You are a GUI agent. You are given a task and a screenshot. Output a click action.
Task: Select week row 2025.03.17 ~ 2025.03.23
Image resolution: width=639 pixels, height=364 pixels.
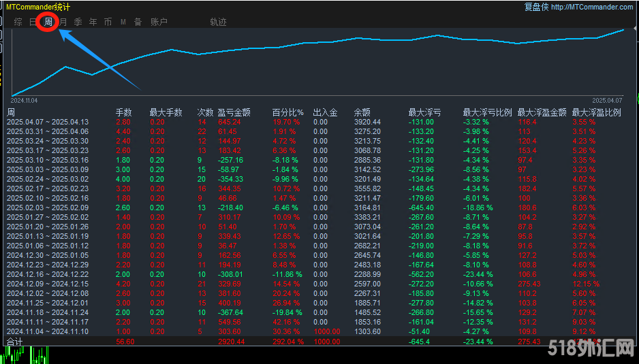point(319,150)
